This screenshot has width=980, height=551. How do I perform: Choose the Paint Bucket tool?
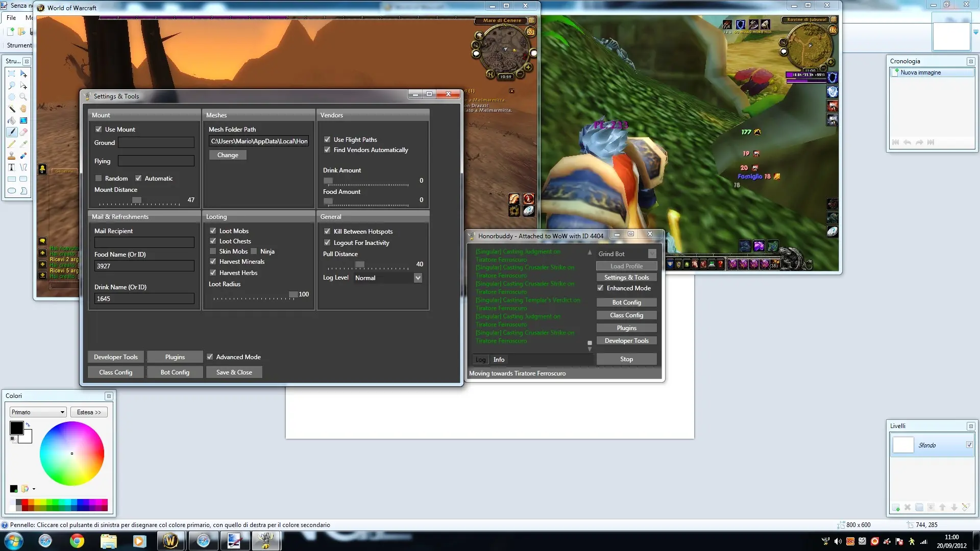tap(11, 120)
